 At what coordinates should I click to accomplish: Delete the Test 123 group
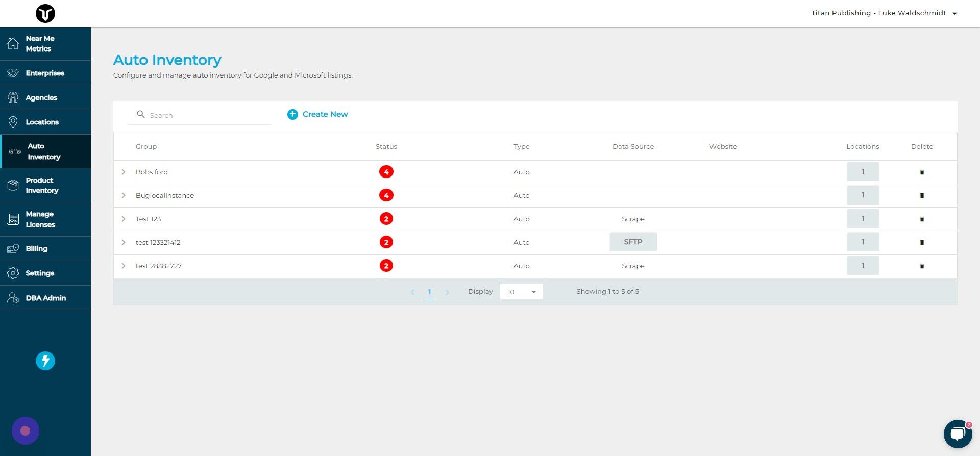coord(922,219)
